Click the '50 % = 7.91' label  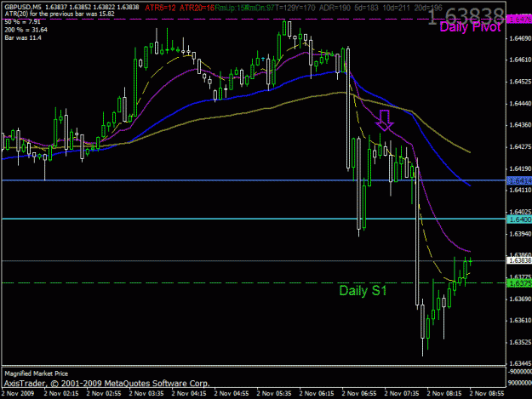pyautogui.click(x=22, y=22)
